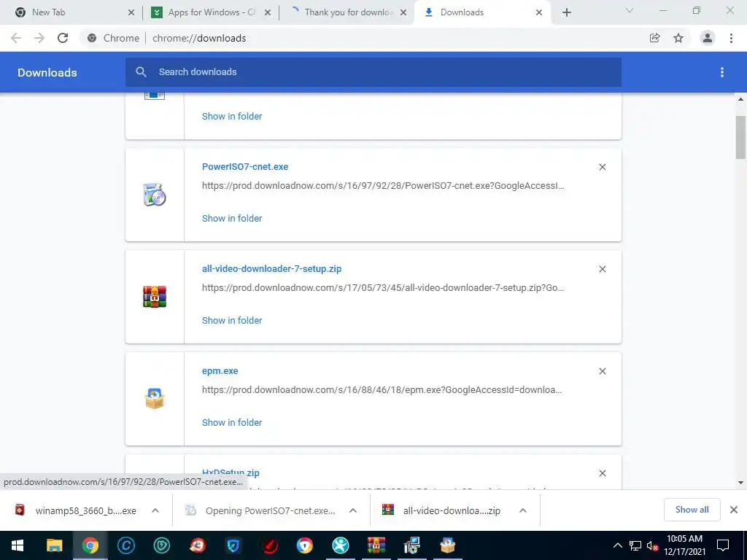Click the search magnifier icon

pyautogui.click(x=141, y=72)
